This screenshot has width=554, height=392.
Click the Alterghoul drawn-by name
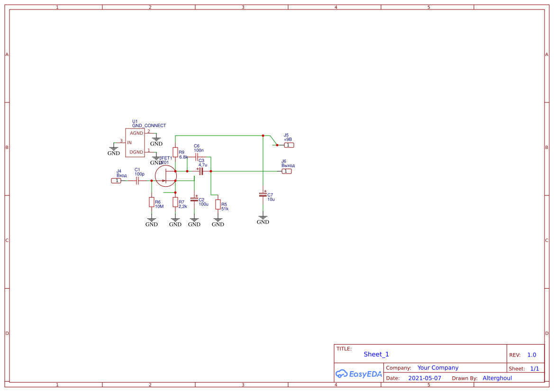pos(497,378)
